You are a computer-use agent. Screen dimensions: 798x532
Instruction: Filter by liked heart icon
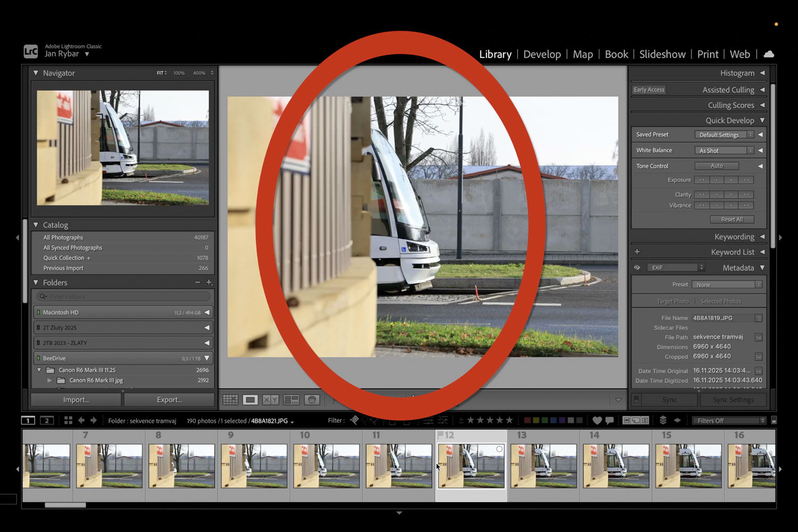click(597, 420)
